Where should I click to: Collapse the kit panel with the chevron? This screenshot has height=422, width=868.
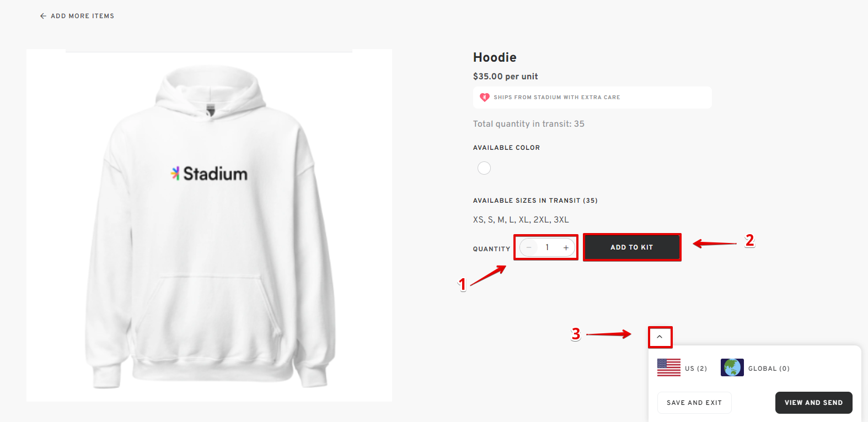click(660, 337)
